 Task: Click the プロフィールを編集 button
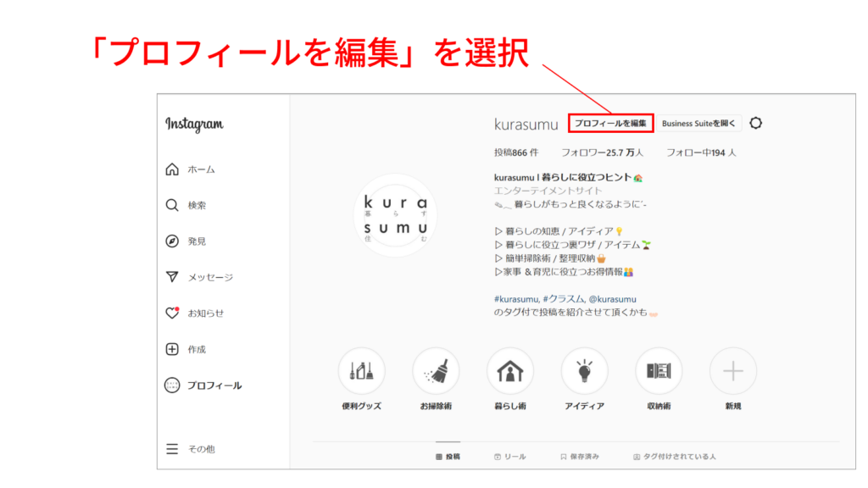coord(610,123)
